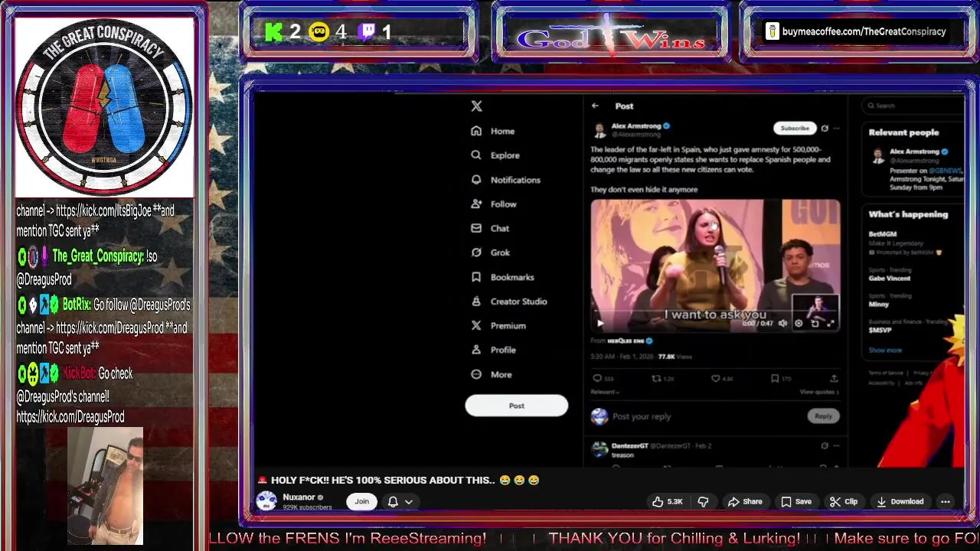The image size is (980, 551).
Task: Click the YouTube Download button
Action: 900,502
